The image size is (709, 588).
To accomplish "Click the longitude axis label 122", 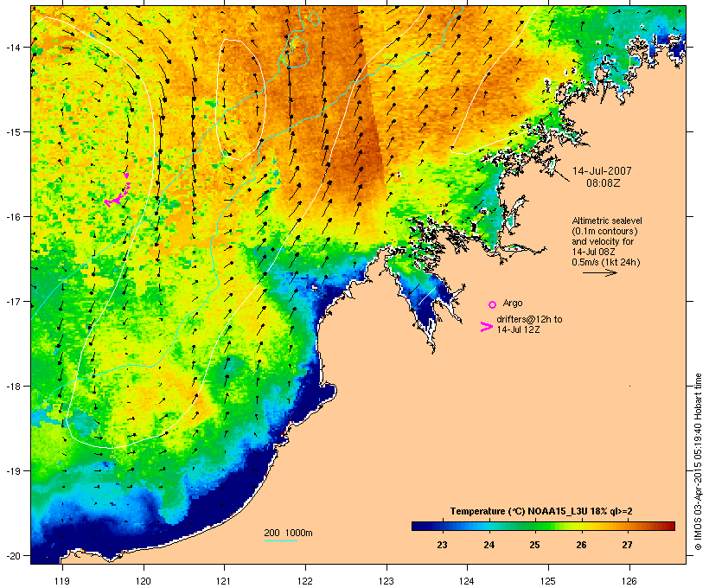I will 305,581.
